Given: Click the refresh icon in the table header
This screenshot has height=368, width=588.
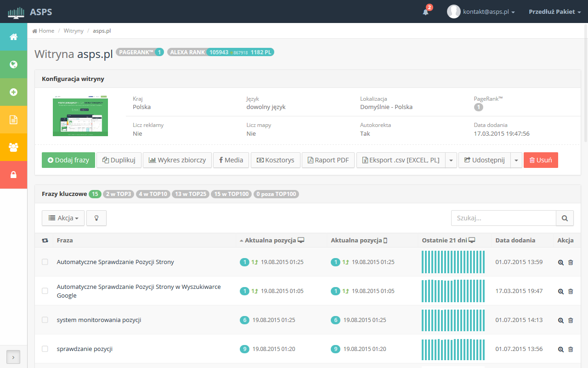Looking at the screenshot, I should coord(45,240).
